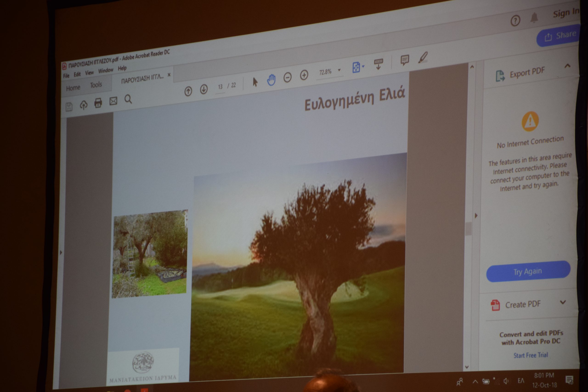Open the taskbar volume icon
The width and height of the screenshot is (588, 392).
pos(506,381)
